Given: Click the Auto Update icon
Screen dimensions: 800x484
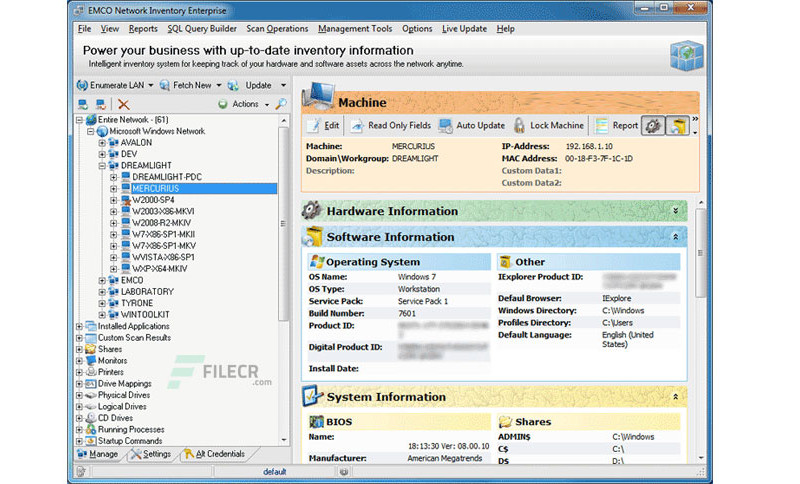Looking at the screenshot, I should point(445,125).
